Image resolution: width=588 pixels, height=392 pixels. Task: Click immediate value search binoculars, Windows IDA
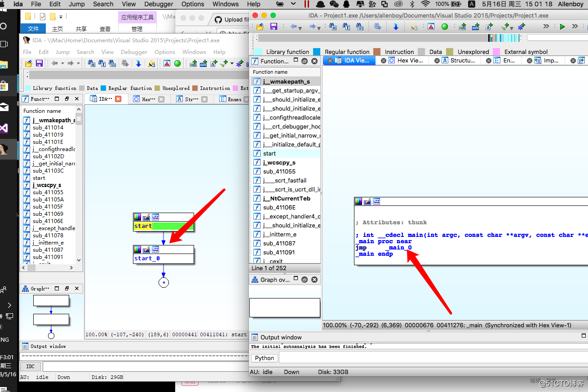[91, 63]
